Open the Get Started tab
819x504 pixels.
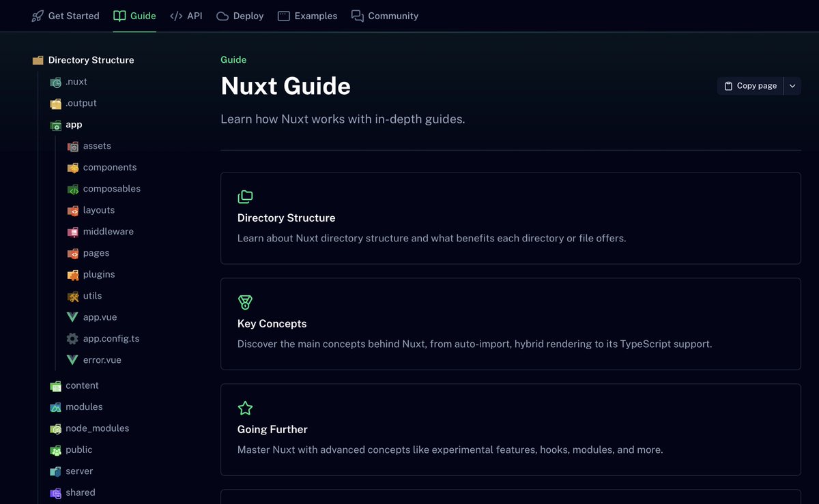pos(66,16)
